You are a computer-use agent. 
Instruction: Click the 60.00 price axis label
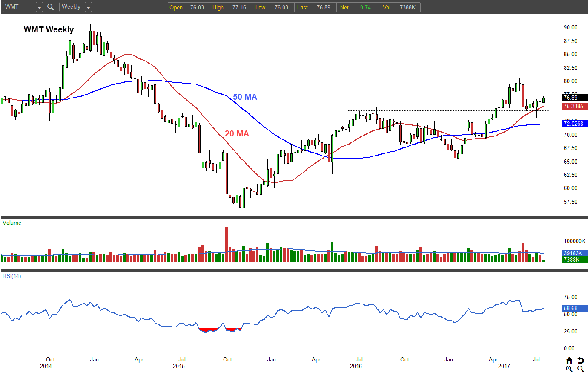tap(571, 188)
